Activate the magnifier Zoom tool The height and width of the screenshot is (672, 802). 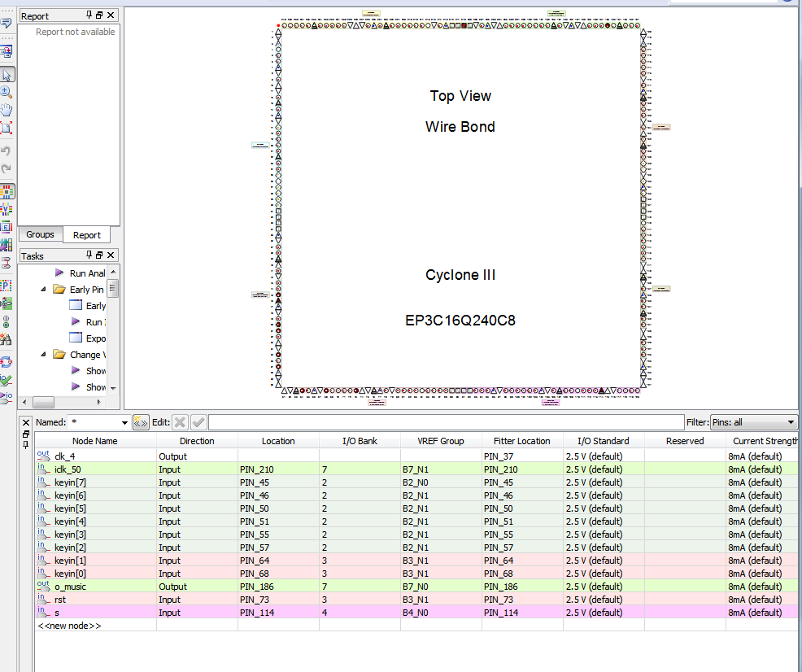[x=7, y=93]
